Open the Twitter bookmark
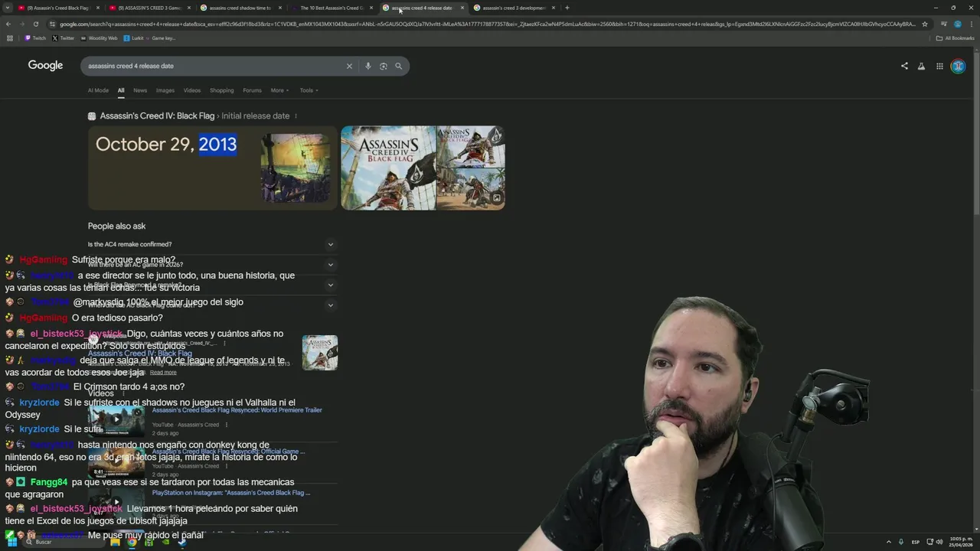Image resolution: width=980 pixels, height=551 pixels. tap(63, 37)
